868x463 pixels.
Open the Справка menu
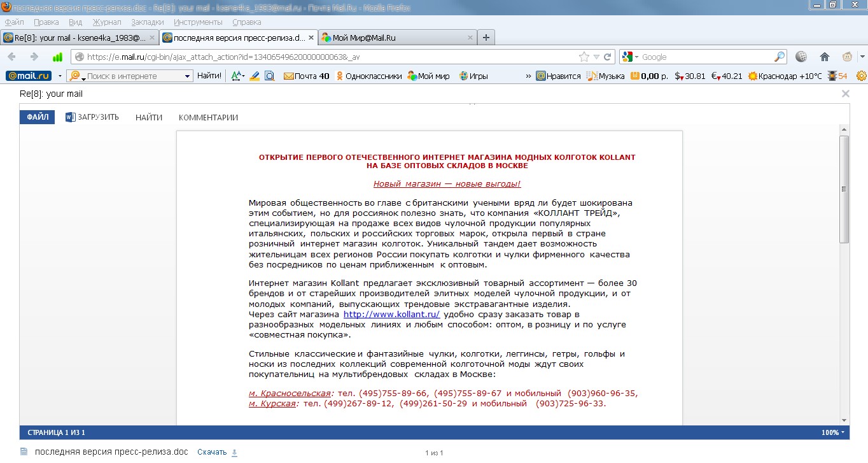click(x=247, y=22)
